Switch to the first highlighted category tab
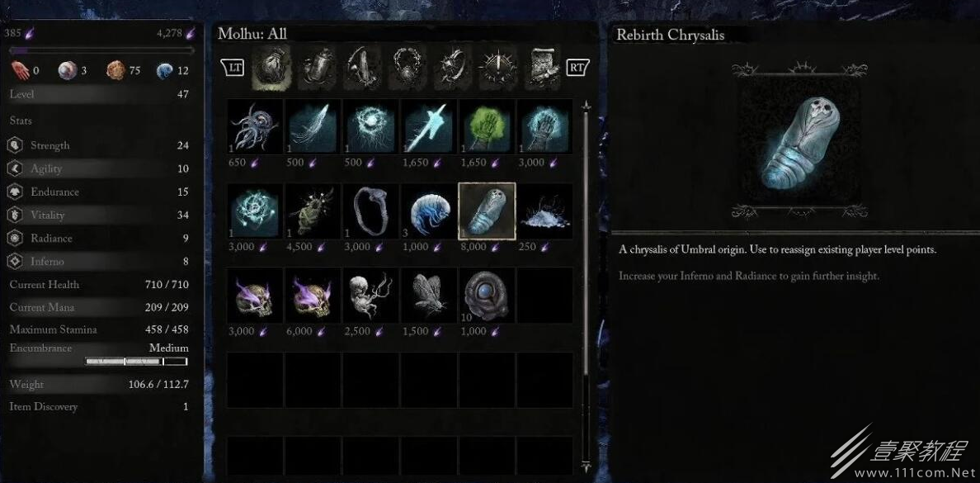This screenshot has height=483, width=980. point(271,68)
